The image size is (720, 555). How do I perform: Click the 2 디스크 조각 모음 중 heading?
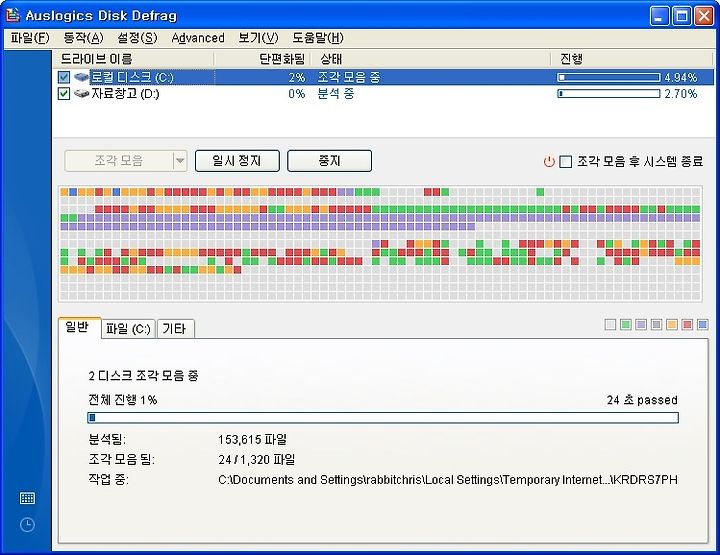click(143, 376)
